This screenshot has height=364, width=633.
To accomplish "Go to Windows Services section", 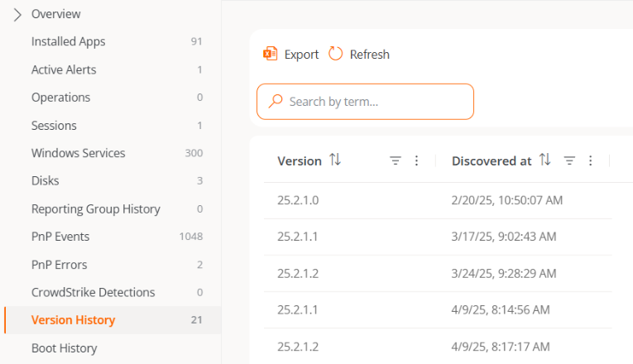I will pos(79,153).
